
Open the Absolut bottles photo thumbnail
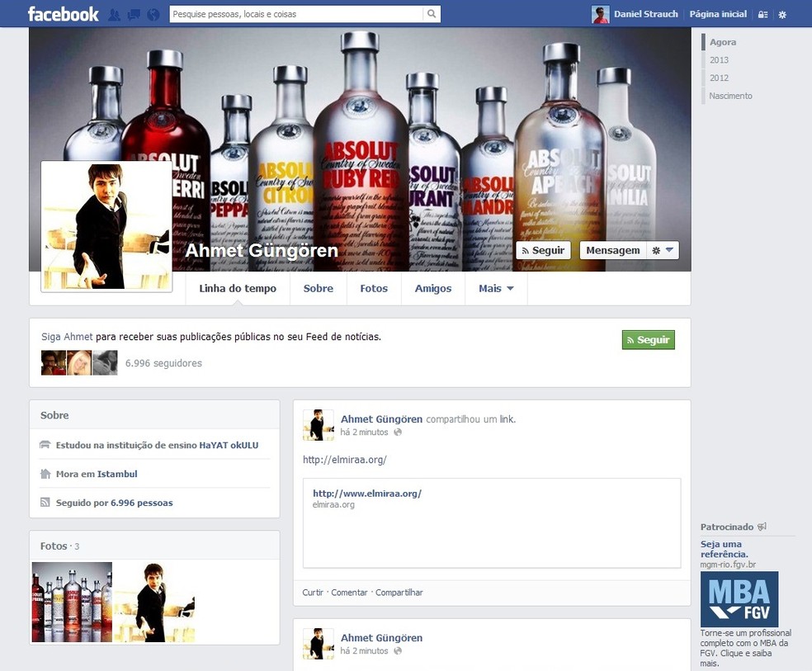coord(72,602)
